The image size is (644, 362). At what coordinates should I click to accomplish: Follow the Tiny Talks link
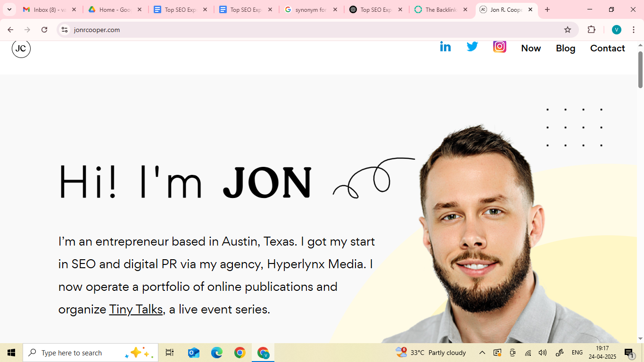pyautogui.click(x=136, y=309)
